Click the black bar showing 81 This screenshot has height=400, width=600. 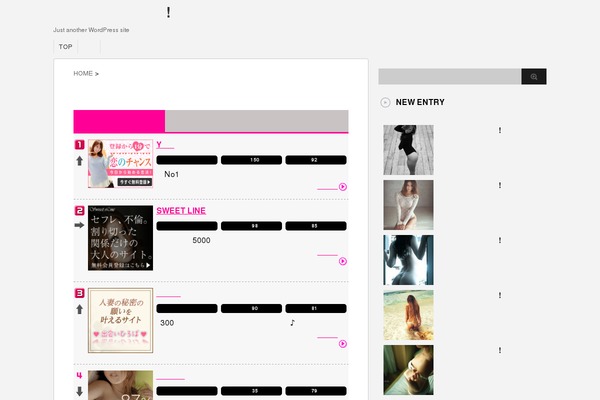point(316,309)
